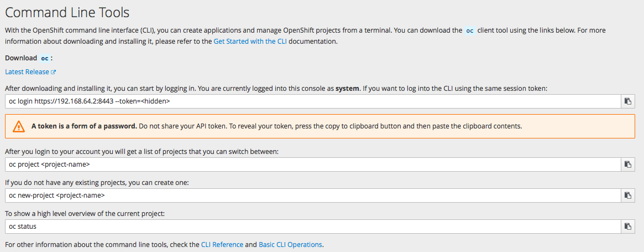Click the oc status command field
The height and width of the screenshot is (252, 644).
click(x=313, y=226)
